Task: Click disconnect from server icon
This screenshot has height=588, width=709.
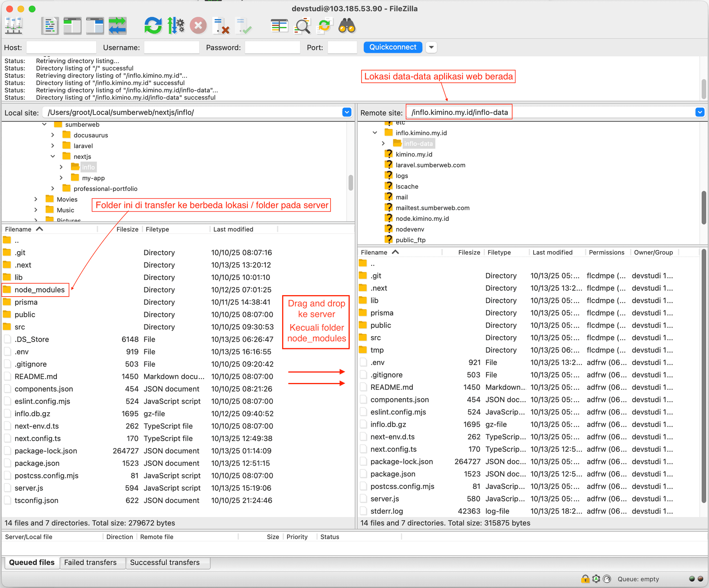Action: tap(221, 26)
